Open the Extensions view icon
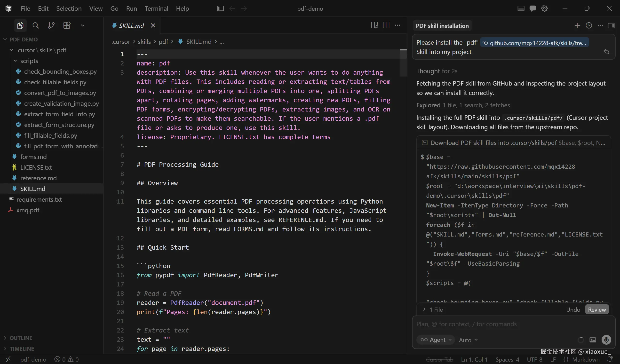The width and height of the screenshot is (620, 364). point(67,25)
